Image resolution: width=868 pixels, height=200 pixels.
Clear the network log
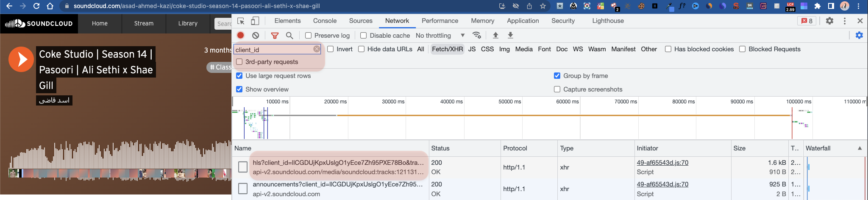click(x=256, y=36)
